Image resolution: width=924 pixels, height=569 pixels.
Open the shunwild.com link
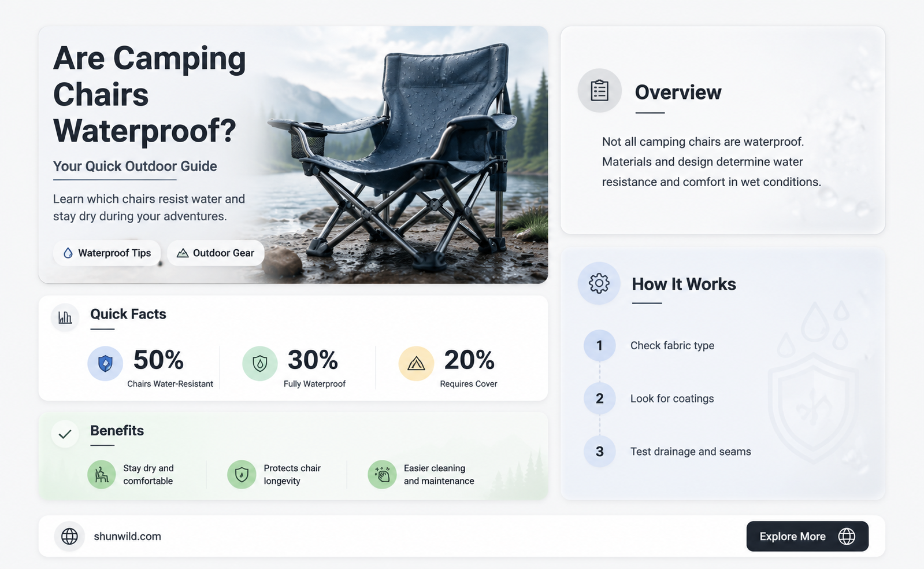pyautogui.click(x=127, y=536)
